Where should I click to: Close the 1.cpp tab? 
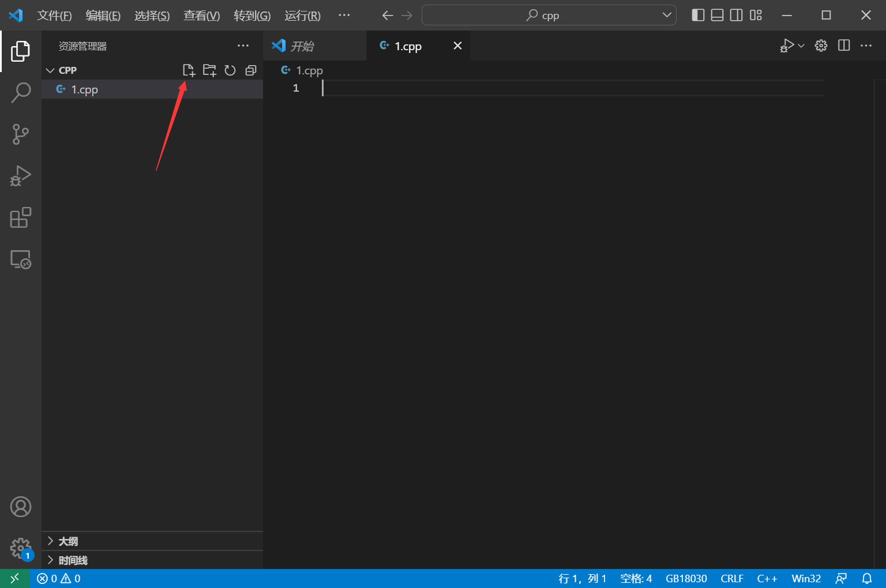coord(457,46)
